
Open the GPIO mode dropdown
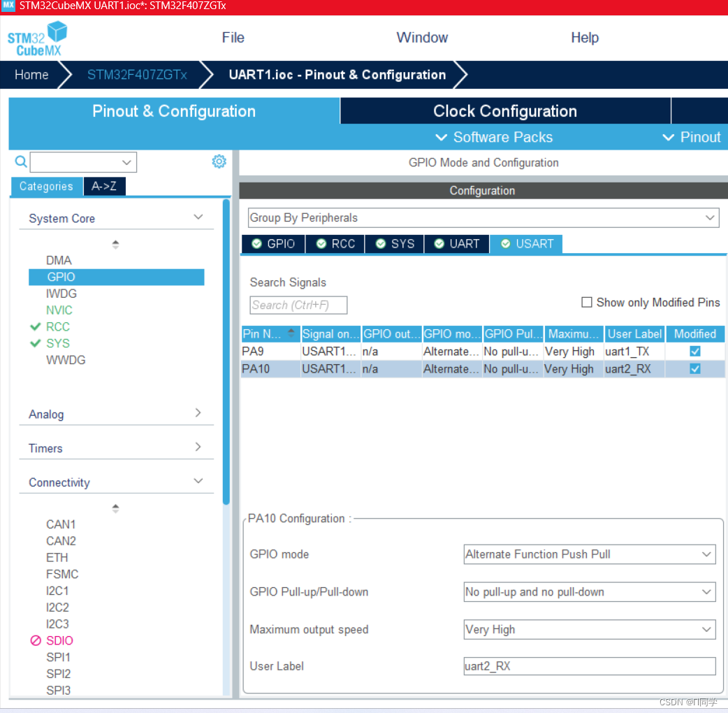coord(590,554)
